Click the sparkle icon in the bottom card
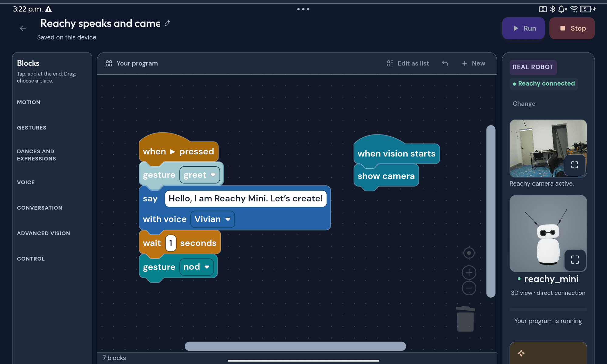The image size is (607, 364). tap(521, 353)
